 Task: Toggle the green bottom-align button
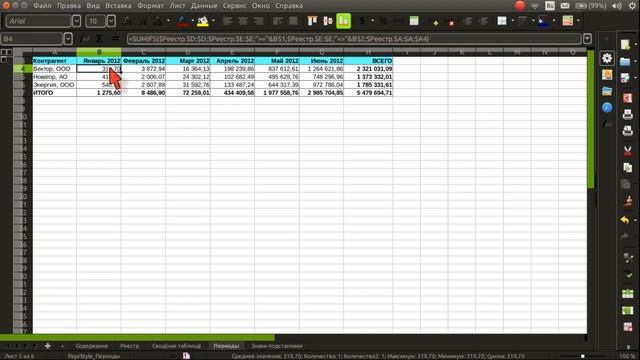(x=344, y=21)
